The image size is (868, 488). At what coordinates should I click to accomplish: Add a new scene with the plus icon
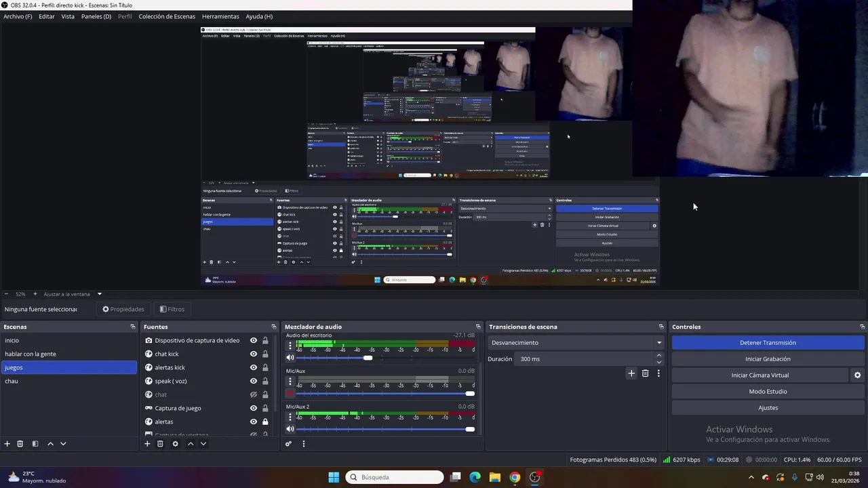click(x=7, y=444)
